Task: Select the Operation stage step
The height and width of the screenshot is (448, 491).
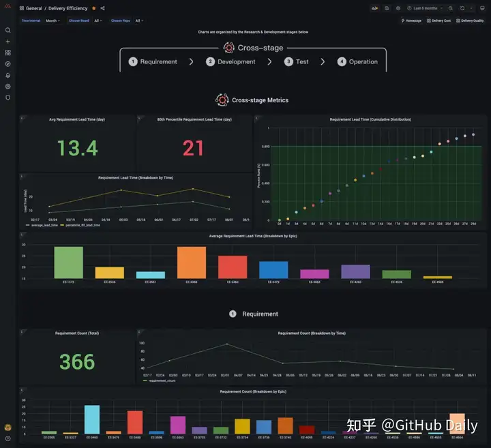Action: click(x=357, y=61)
